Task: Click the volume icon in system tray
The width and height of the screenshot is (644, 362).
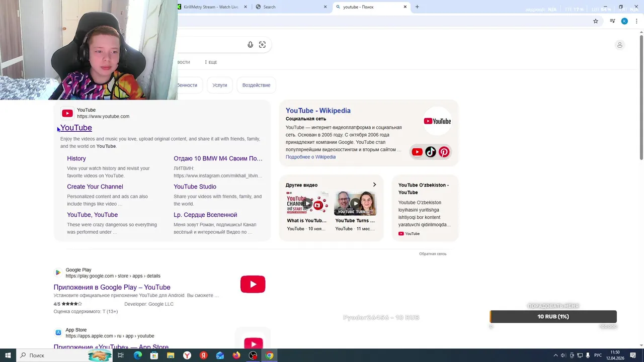Action: click(x=563, y=355)
